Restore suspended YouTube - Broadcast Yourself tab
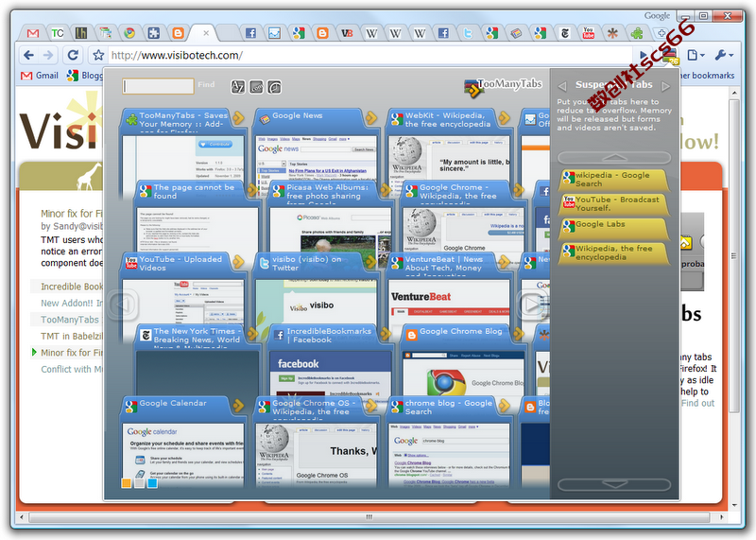Viewport: 756px width, 540px height. tap(613, 203)
